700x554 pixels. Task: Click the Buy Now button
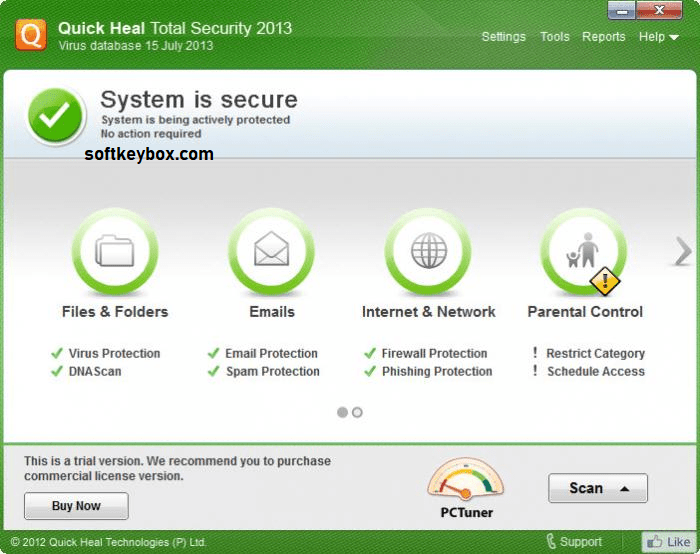point(76,506)
